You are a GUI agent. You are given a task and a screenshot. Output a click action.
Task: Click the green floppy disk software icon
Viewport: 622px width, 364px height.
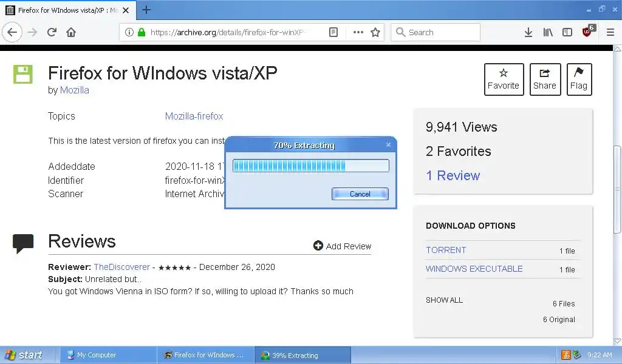(23, 74)
